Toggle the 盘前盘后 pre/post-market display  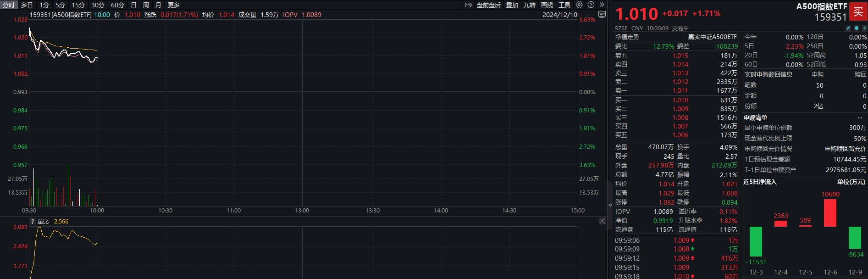point(489,5)
